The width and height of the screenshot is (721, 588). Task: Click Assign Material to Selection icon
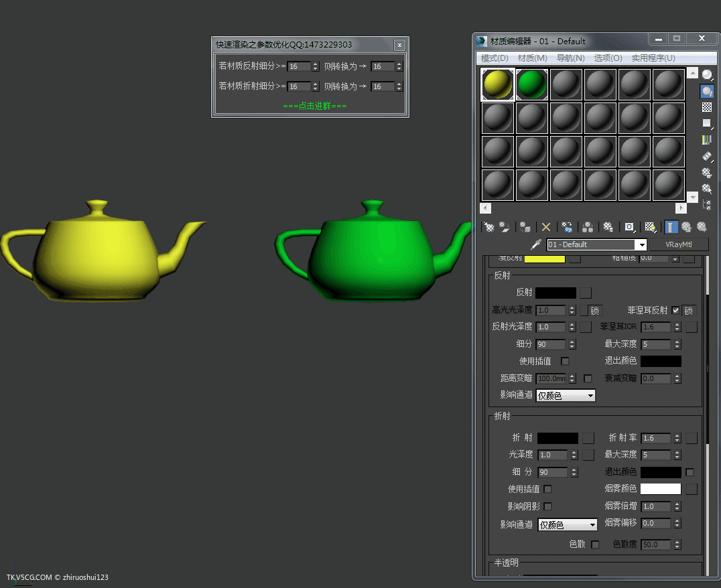(526, 227)
